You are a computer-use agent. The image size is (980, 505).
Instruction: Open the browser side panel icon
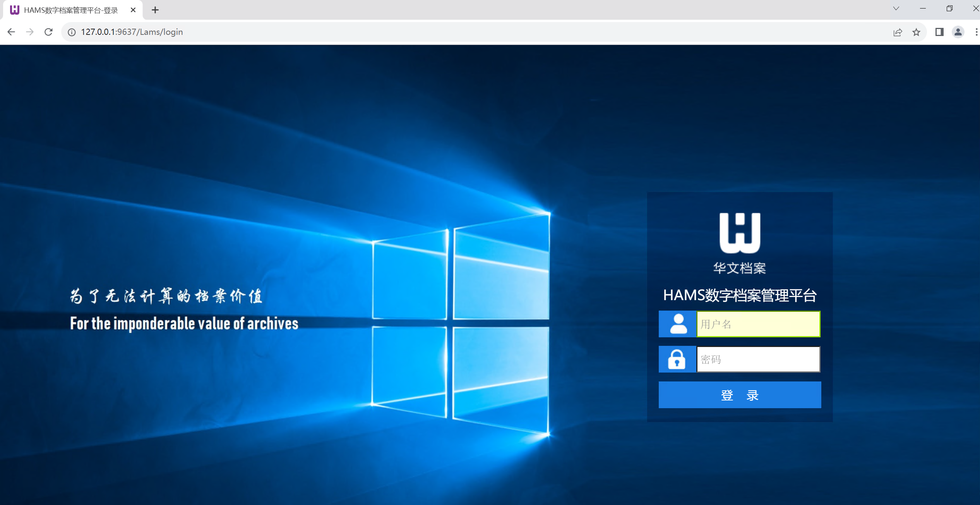coord(939,32)
